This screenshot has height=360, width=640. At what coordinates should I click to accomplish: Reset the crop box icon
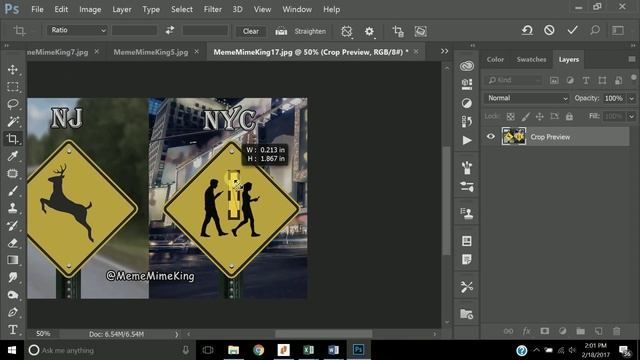tap(527, 30)
